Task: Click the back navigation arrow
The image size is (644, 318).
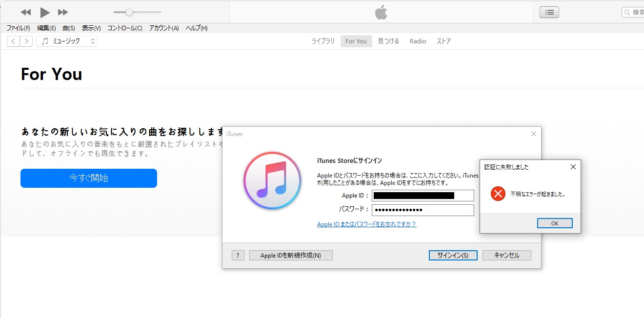Action: pyautogui.click(x=13, y=41)
